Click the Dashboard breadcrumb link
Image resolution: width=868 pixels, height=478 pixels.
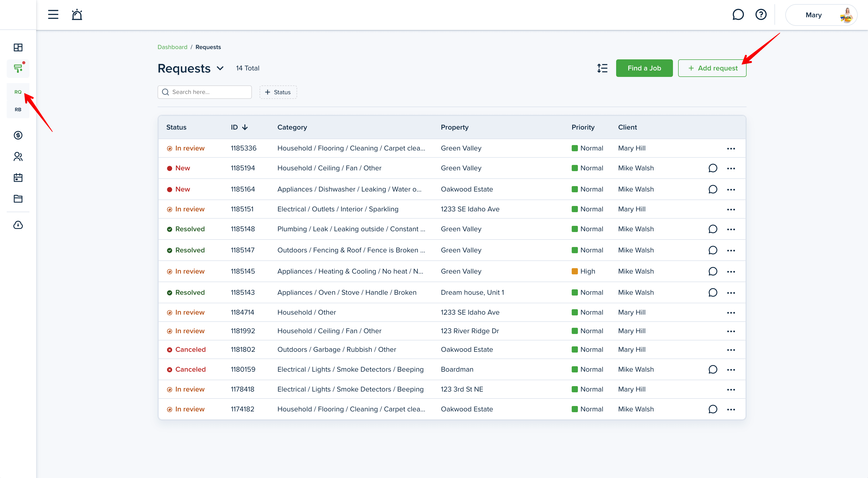tap(172, 47)
